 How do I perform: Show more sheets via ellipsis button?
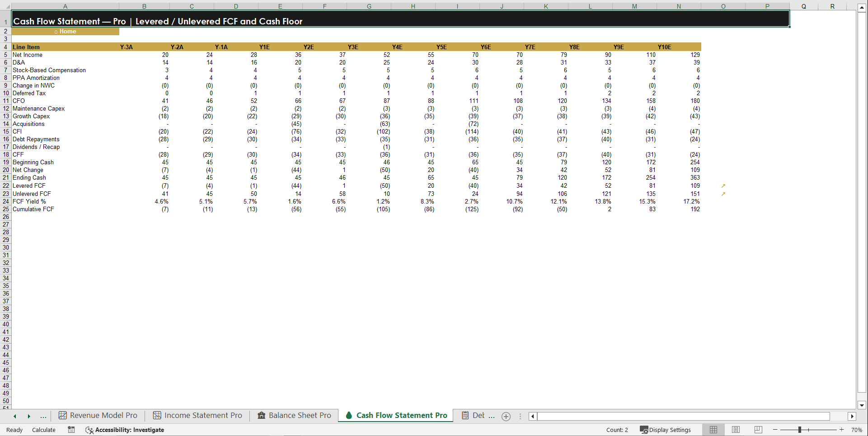pos(43,417)
